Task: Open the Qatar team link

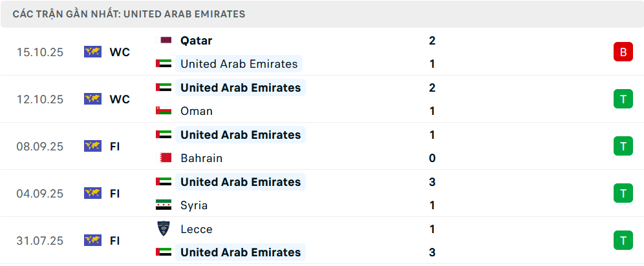Action: coord(196,40)
